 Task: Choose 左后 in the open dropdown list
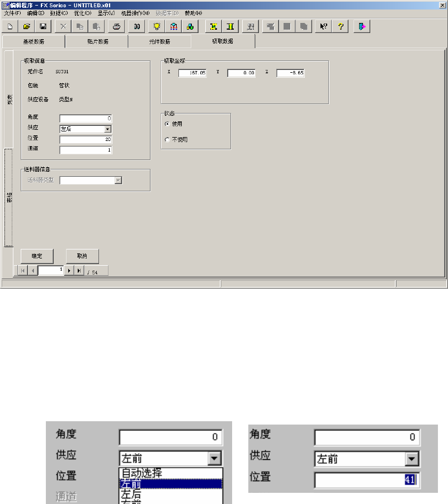click(x=171, y=494)
